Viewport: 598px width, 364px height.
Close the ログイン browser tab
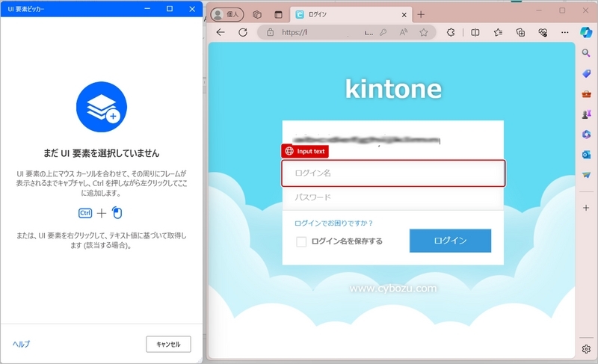(404, 15)
